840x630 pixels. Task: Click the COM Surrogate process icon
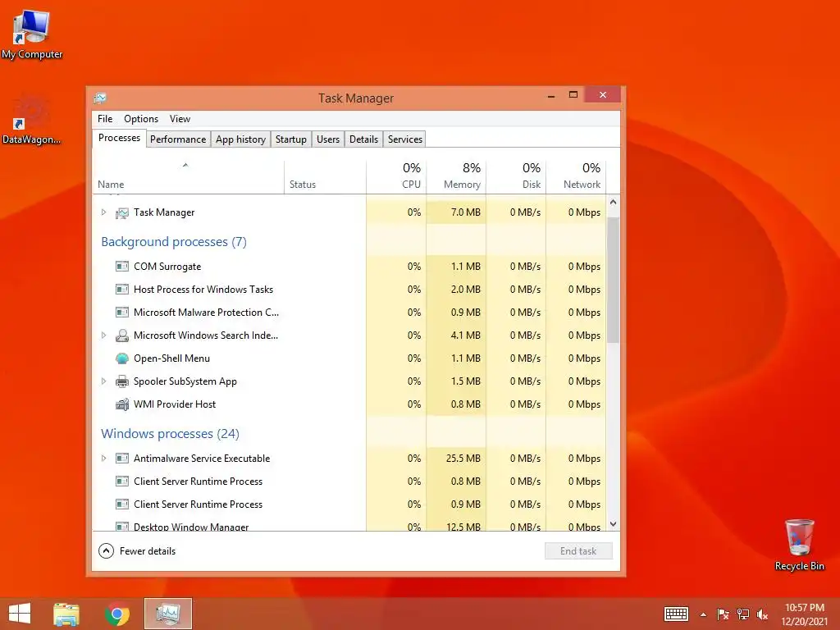coord(122,267)
